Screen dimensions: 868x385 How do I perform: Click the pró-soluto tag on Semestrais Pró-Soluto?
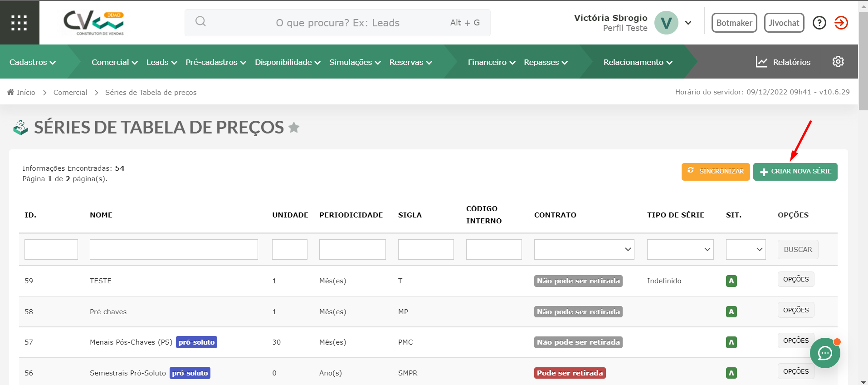[190, 373]
